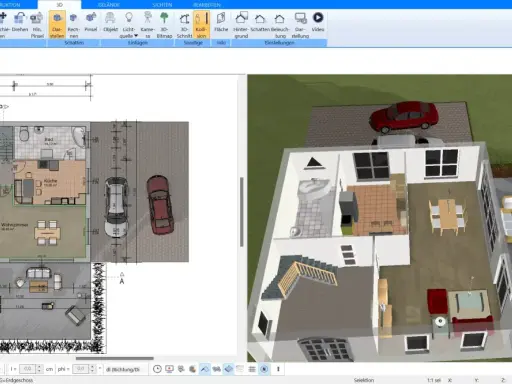Click the dl (Richtung/Di input mode field
Image resolution: width=512 pixels, height=384 pixels.
(125, 369)
